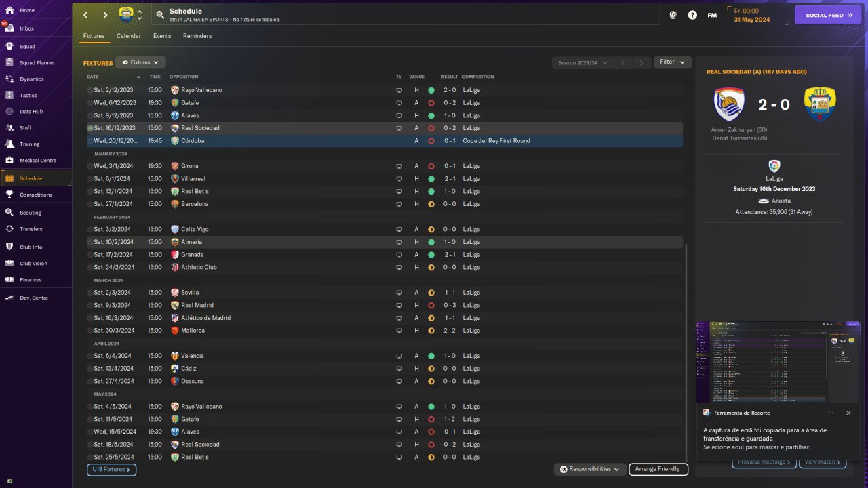
Task: Open the FM menu icon
Action: [x=712, y=15]
